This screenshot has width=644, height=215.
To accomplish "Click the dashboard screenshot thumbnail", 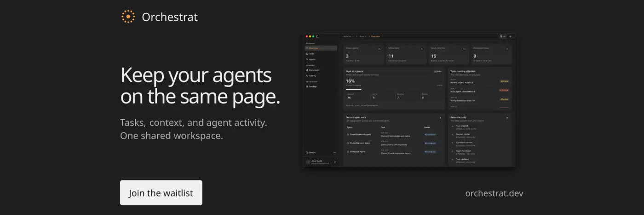I will point(410,100).
